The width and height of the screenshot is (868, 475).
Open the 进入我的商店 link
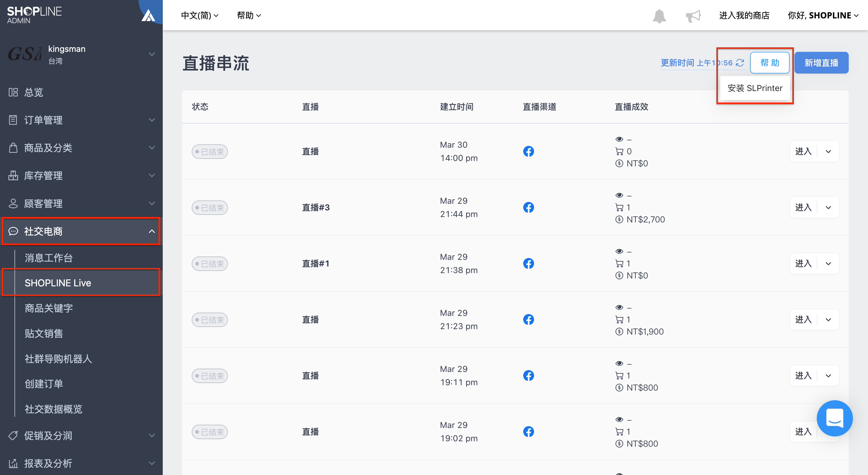(744, 15)
